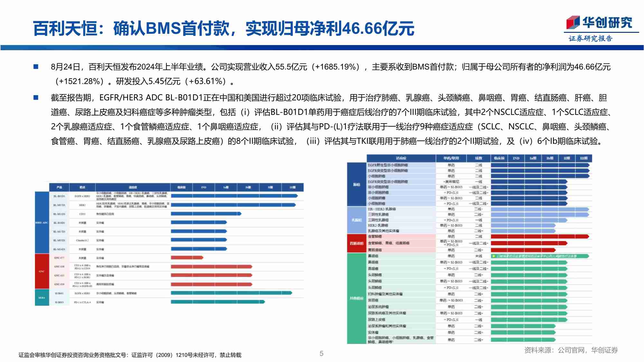The width and height of the screenshot is (644, 362).
Task: Click the HR+/HER2- light blue progress bar
Action: tap(540, 209)
